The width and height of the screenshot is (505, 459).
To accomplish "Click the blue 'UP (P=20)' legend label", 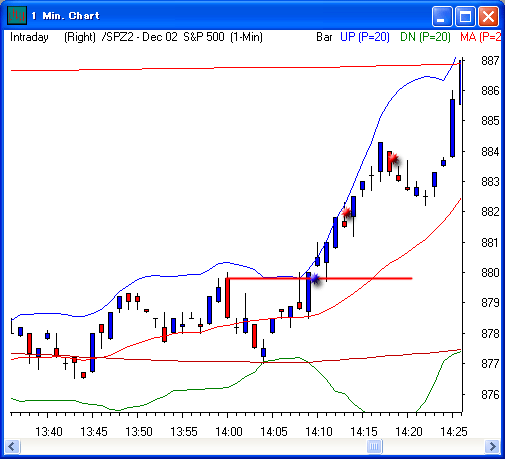I will 365,37.
